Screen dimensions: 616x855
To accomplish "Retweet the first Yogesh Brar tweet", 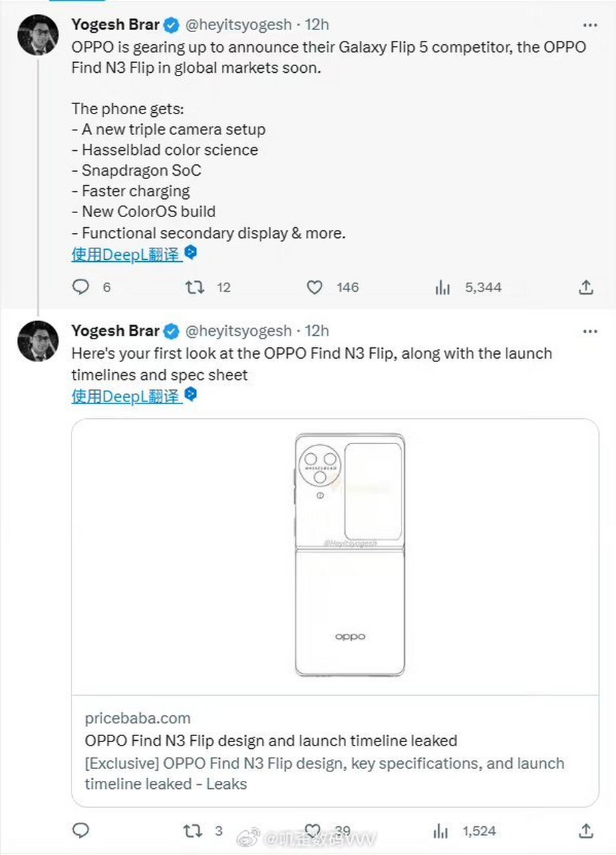I will (194, 287).
